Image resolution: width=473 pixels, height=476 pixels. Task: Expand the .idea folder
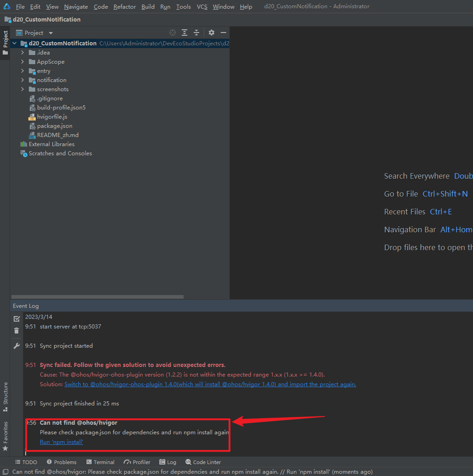pyautogui.click(x=22, y=53)
